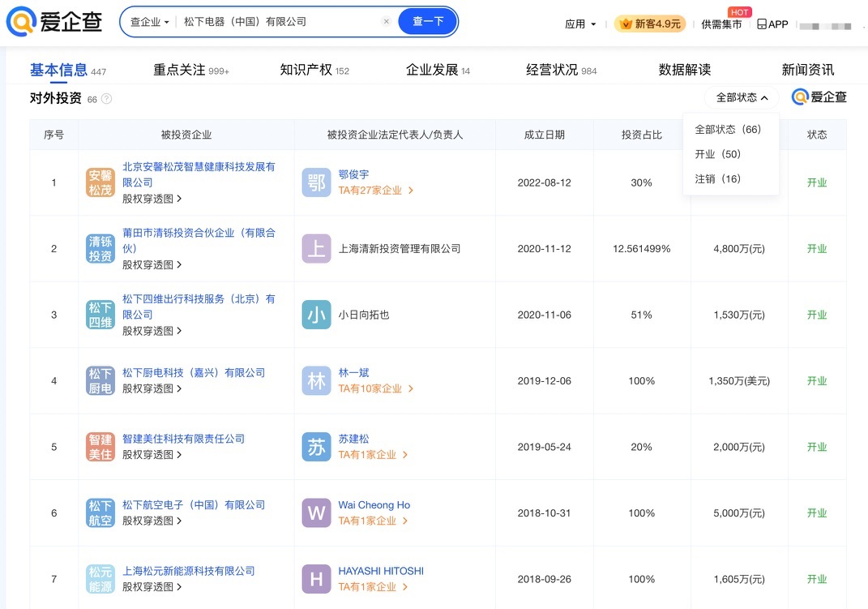Switch to the 经营状况 tab

[562, 71]
